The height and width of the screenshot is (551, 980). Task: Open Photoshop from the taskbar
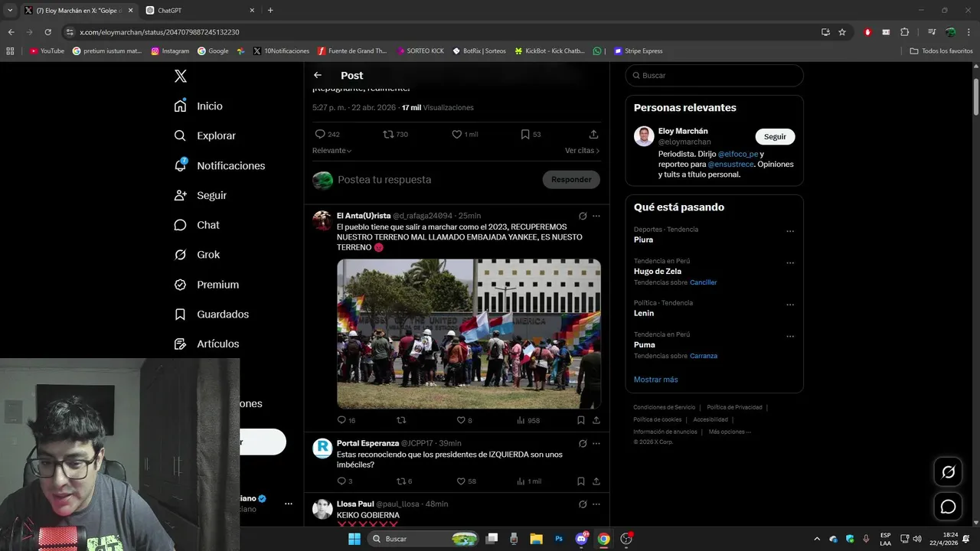560,539
